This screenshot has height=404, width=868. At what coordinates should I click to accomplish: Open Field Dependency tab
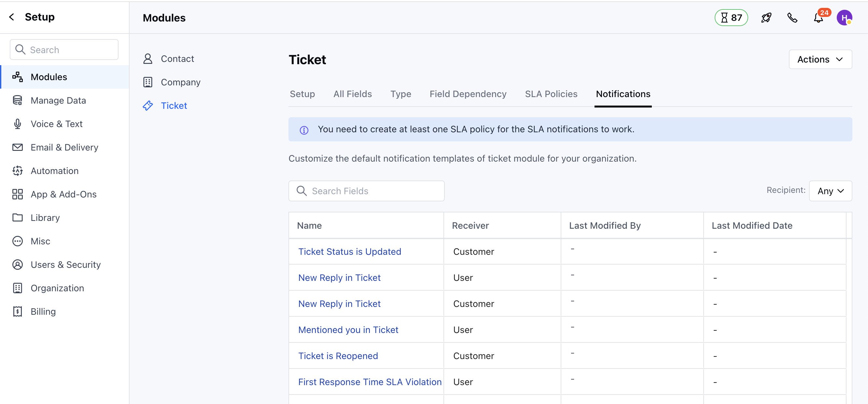click(468, 94)
